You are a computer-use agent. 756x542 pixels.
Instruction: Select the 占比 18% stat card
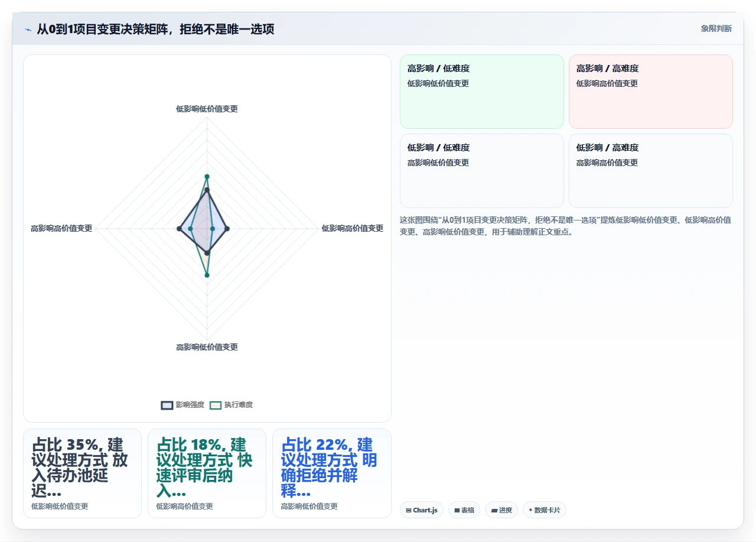point(207,473)
